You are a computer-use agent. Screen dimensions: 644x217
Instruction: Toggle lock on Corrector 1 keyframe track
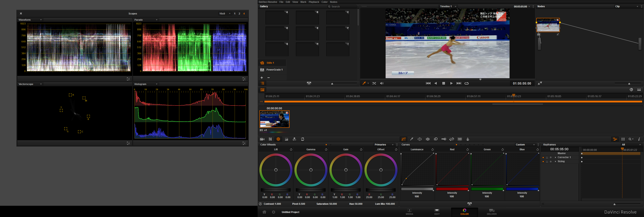pos(547,158)
